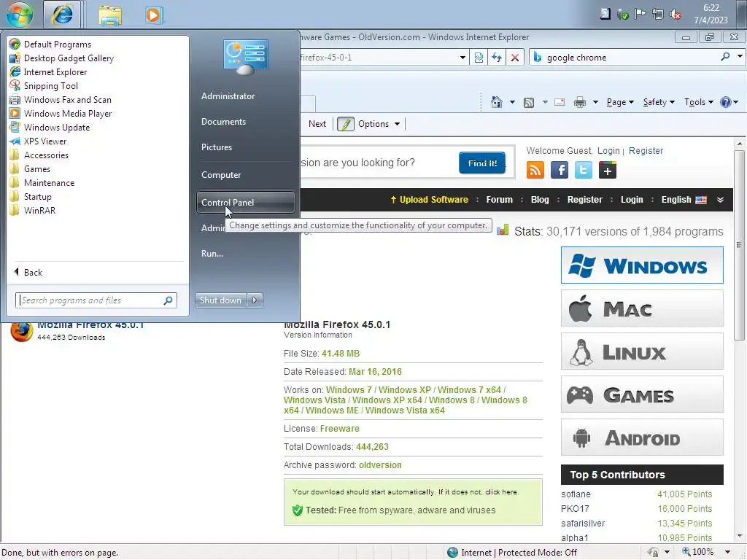
Task: Open the Blog nav link
Action: tap(540, 200)
